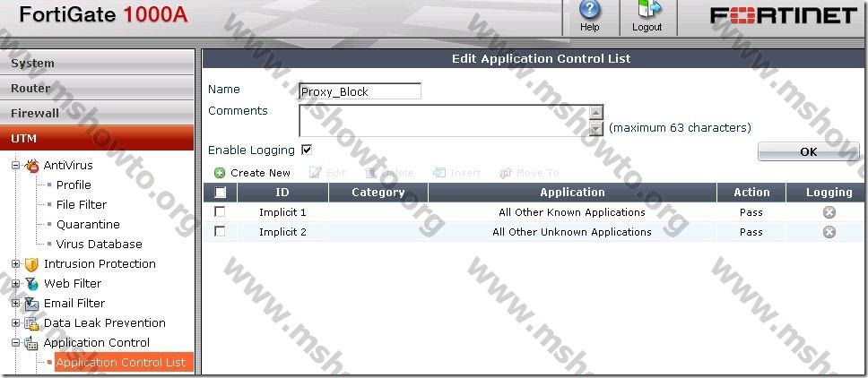The image size is (868, 378).
Task: Select Quarantine under AntiVirus
Action: [x=88, y=224]
